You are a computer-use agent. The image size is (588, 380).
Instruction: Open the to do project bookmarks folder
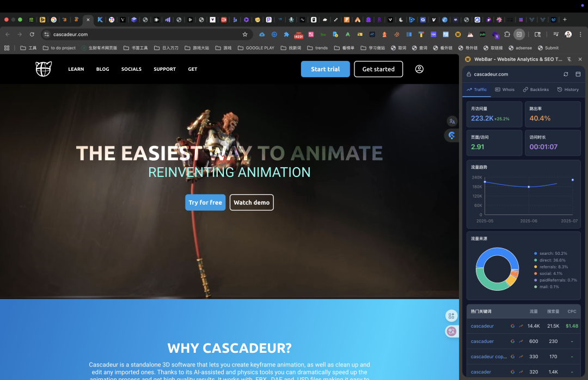[59, 48]
